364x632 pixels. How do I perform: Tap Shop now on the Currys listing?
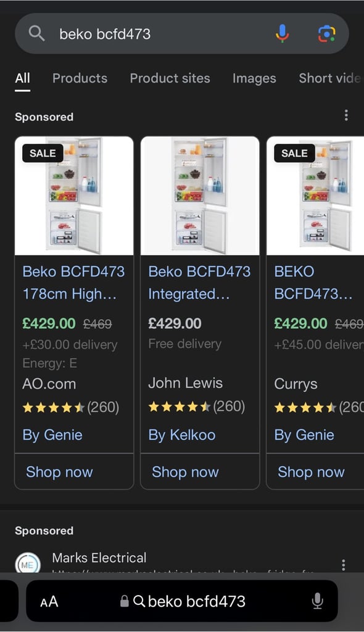pyautogui.click(x=311, y=472)
